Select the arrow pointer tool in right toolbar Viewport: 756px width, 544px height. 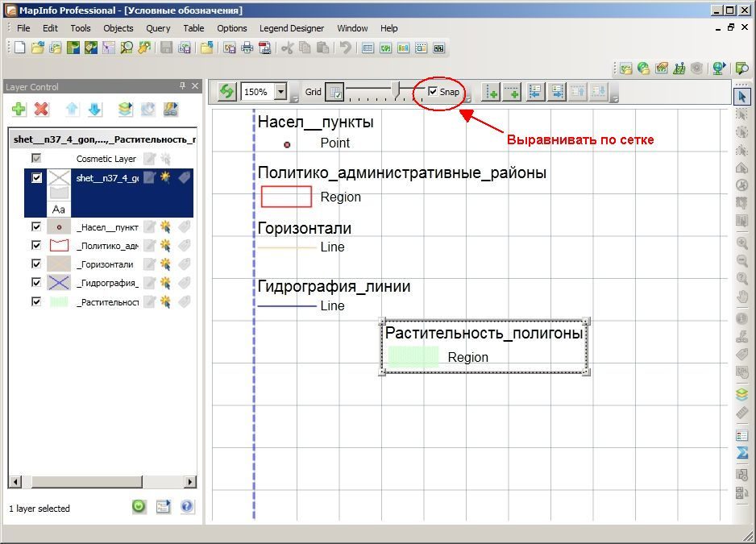pos(742,97)
